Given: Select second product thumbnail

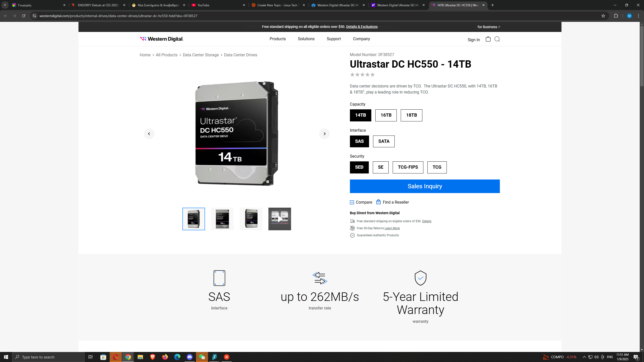Looking at the screenshot, I should tap(222, 219).
